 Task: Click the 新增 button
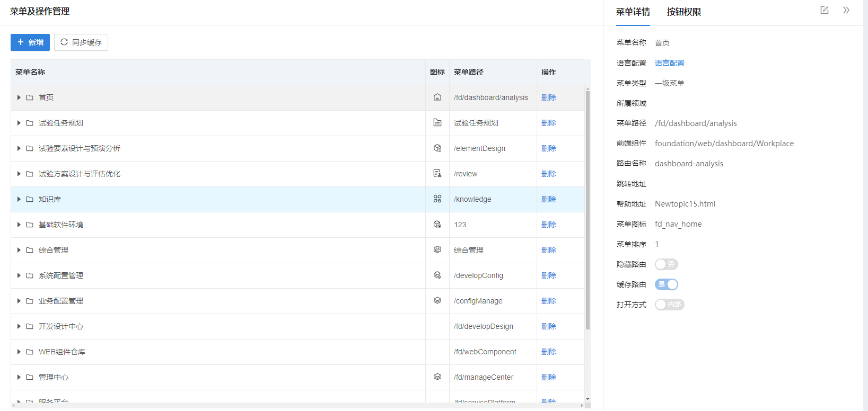point(30,42)
